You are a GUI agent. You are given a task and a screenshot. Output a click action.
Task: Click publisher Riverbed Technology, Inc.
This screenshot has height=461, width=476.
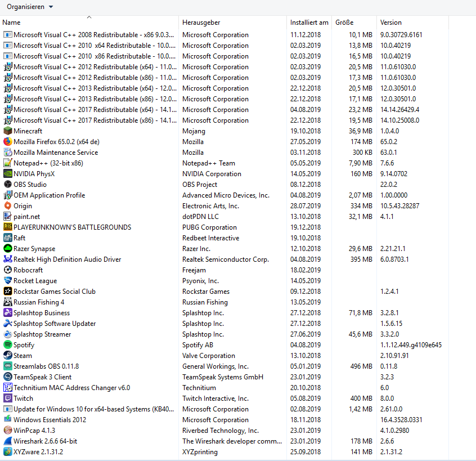221,431
